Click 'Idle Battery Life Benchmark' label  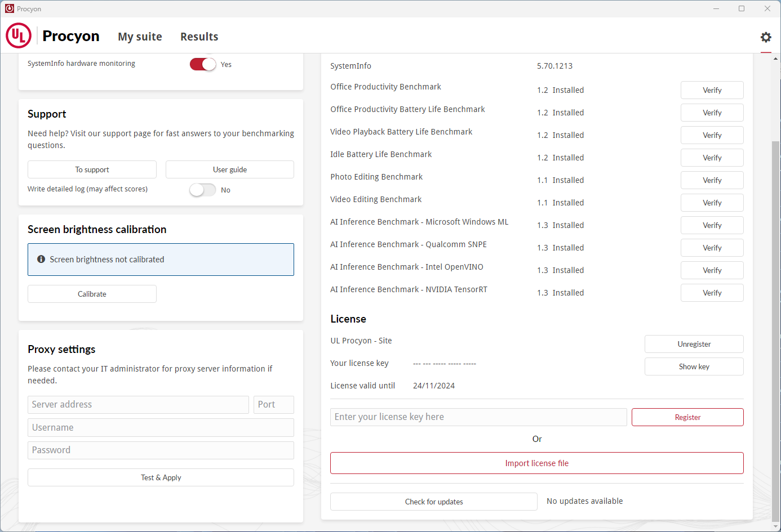(x=381, y=154)
